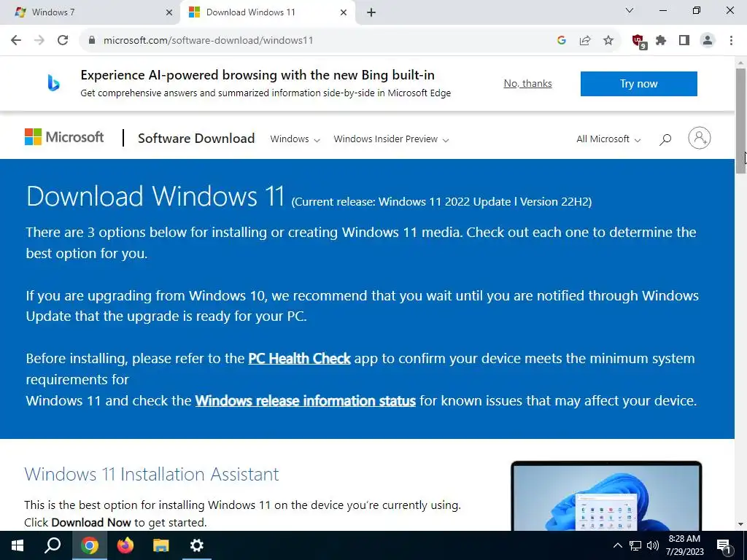Image resolution: width=747 pixels, height=560 pixels.
Task: Click the Current release Version 22H2 text
Action: coord(441,202)
